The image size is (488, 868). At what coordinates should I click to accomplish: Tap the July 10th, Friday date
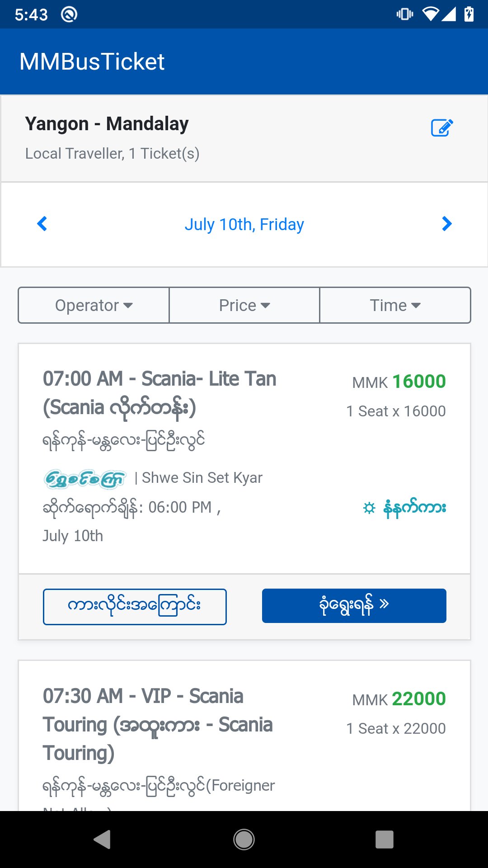click(x=244, y=225)
